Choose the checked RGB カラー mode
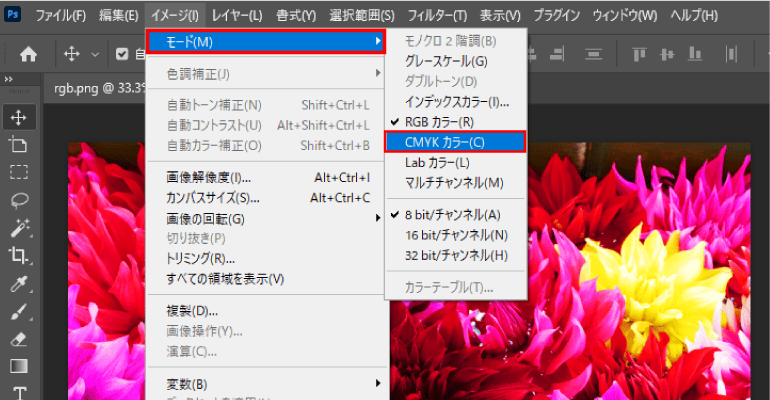The width and height of the screenshot is (770, 400). click(x=439, y=122)
